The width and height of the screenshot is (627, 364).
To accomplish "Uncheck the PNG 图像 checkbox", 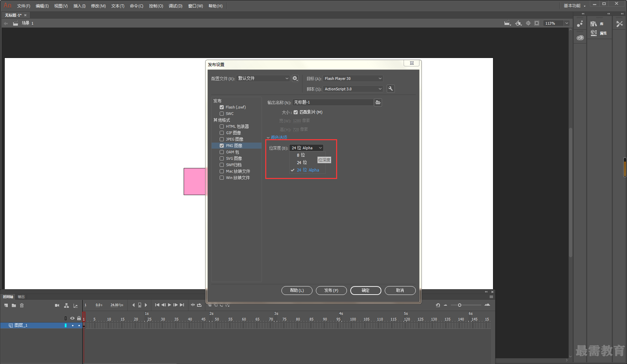I will pyautogui.click(x=222, y=146).
